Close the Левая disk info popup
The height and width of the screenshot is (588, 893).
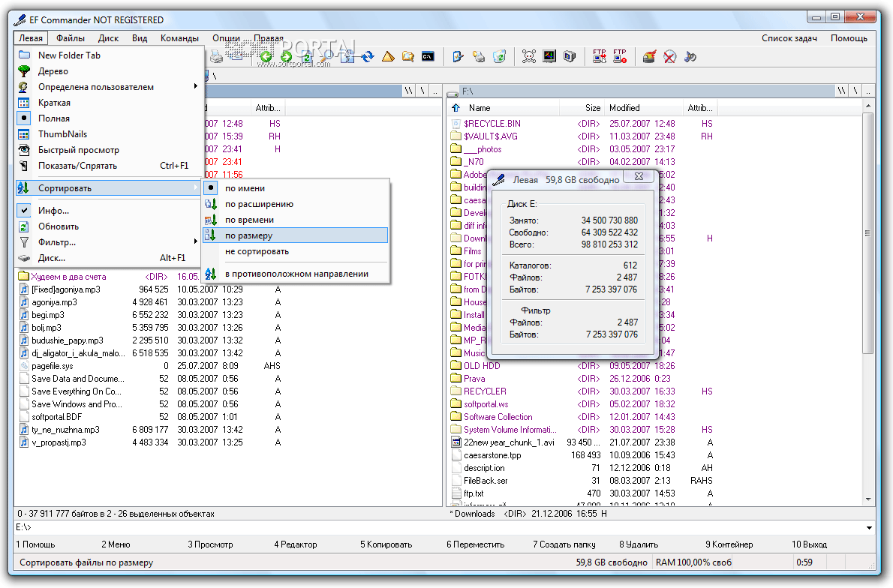click(x=639, y=176)
